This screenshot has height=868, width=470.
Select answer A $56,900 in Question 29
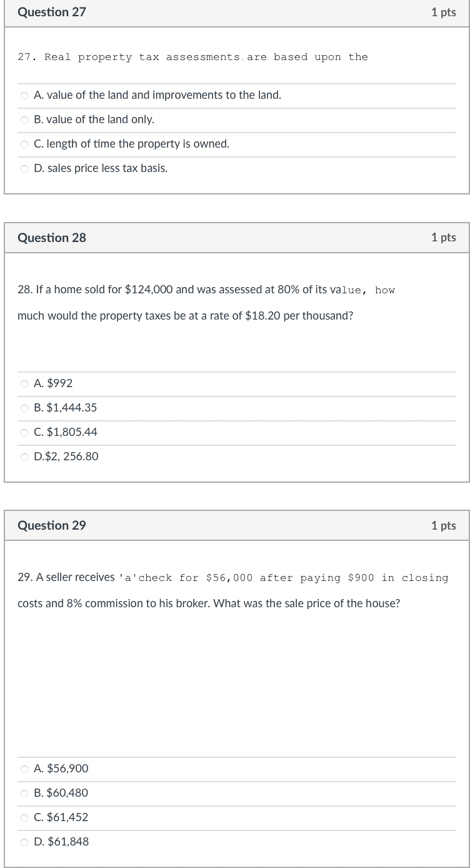pyautogui.click(x=24, y=769)
